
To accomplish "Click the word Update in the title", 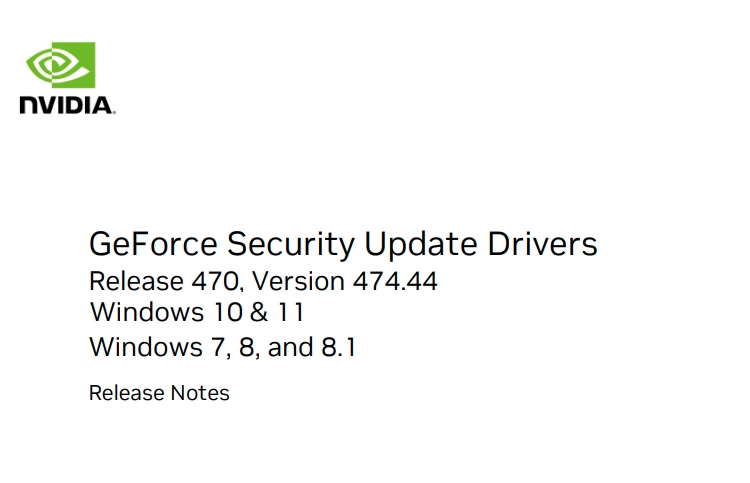I will (x=420, y=246).
